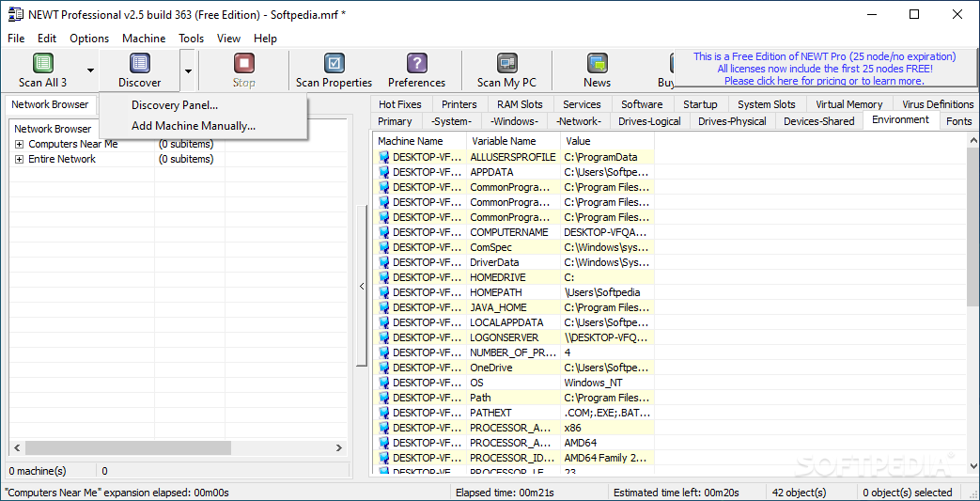Click the Scan My PC icon

pyautogui.click(x=506, y=63)
